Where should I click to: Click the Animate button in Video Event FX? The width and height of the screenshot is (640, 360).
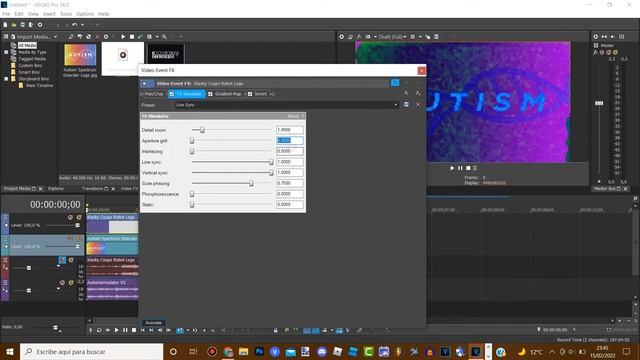pyautogui.click(x=154, y=323)
